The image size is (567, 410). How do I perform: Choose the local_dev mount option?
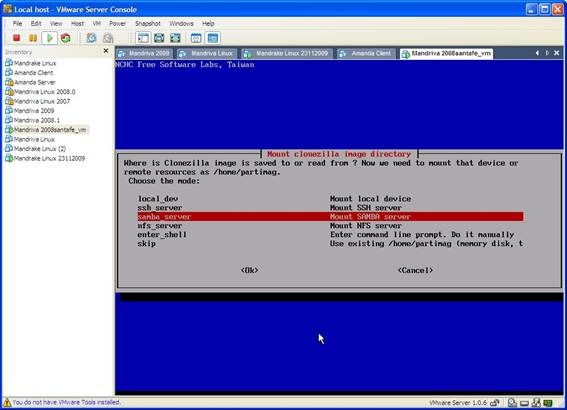coord(330,199)
